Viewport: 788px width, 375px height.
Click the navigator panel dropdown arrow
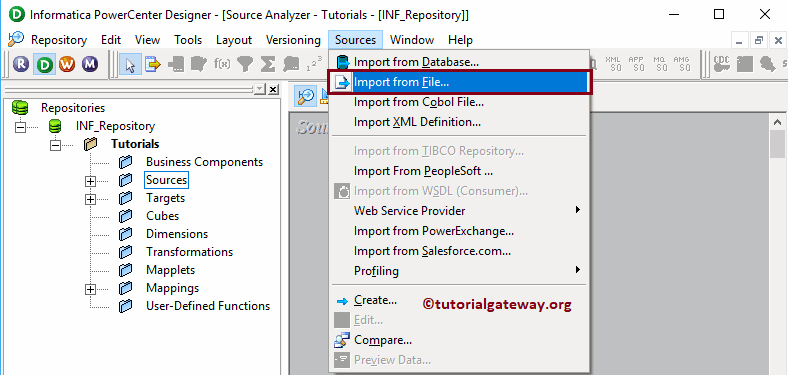pyautogui.click(x=259, y=89)
